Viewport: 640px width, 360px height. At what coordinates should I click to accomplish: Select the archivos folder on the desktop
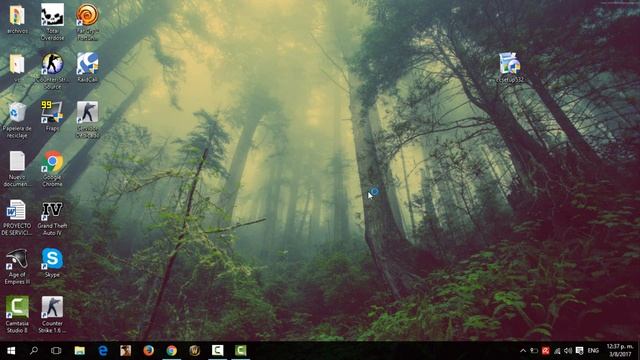pos(17,19)
